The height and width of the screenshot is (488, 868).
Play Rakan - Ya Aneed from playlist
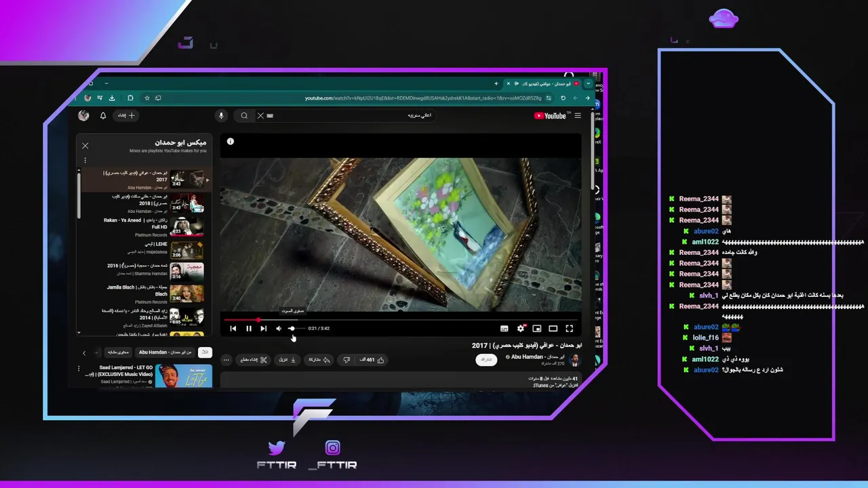[145, 226]
